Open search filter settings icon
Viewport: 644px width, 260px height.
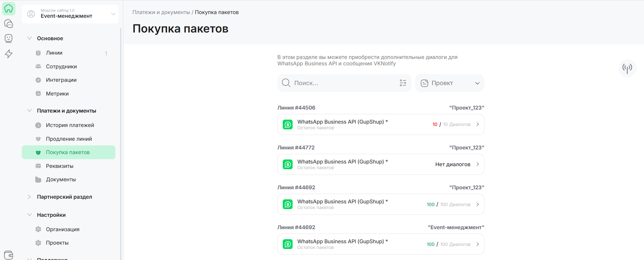pos(403,83)
